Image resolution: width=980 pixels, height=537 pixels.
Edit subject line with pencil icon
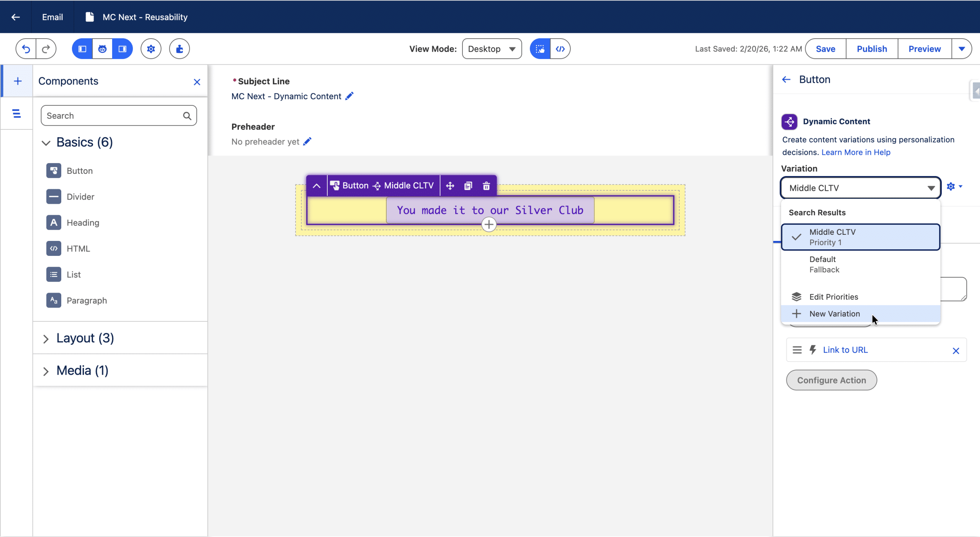point(349,96)
